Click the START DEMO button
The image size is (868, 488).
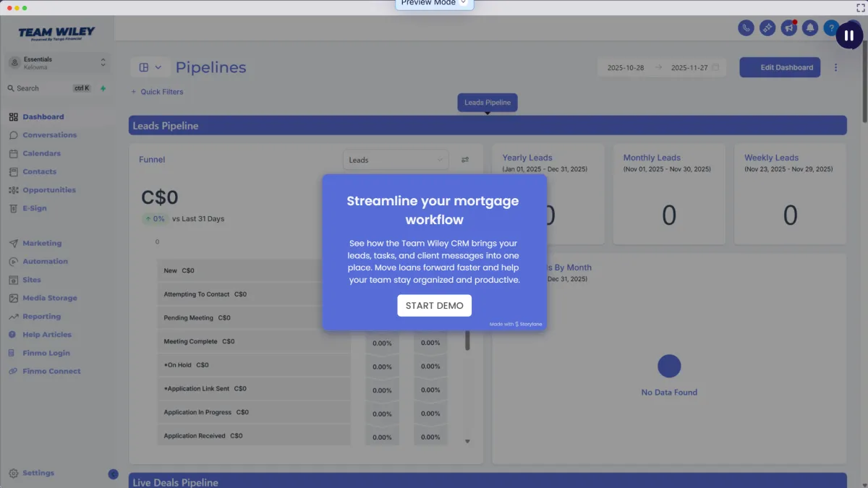tap(434, 305)
